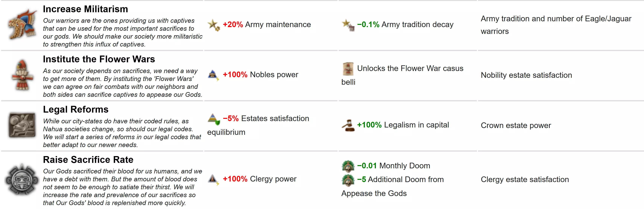The height and width of the screenshot is (209, 644).
Task: Click the Nobility estate satisfaction text
Action: [526, 75]
